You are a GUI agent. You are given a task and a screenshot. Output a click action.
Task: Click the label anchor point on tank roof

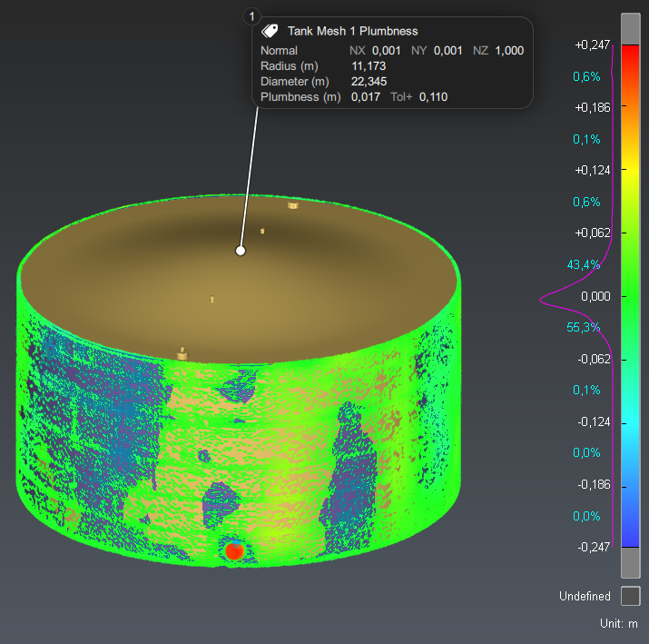tap(241, 251)
